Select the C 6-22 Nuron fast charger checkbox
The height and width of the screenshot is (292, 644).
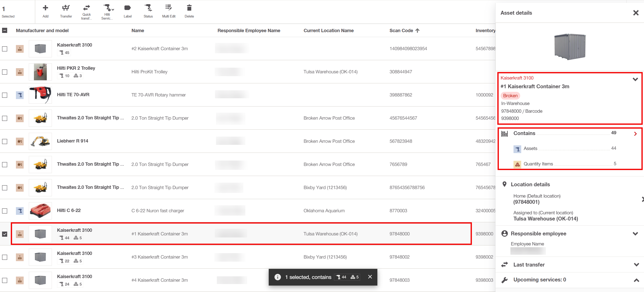coord(5,211)
